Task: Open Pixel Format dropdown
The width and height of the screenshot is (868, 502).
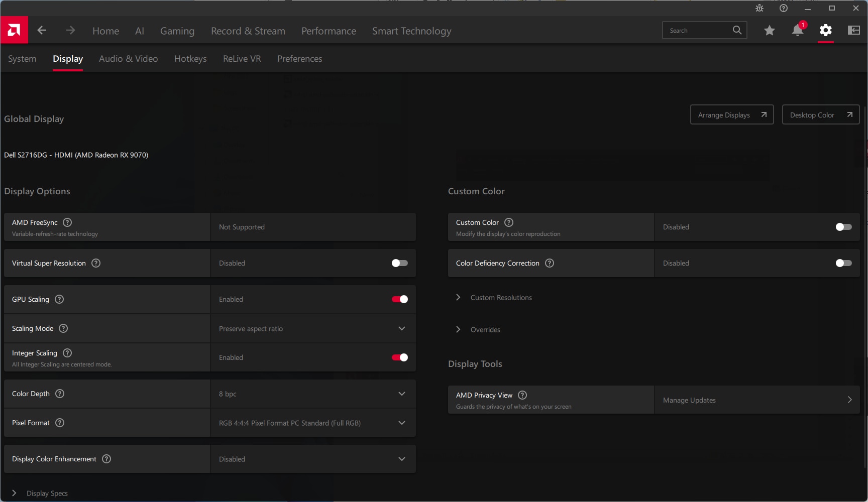Action: 313,423
